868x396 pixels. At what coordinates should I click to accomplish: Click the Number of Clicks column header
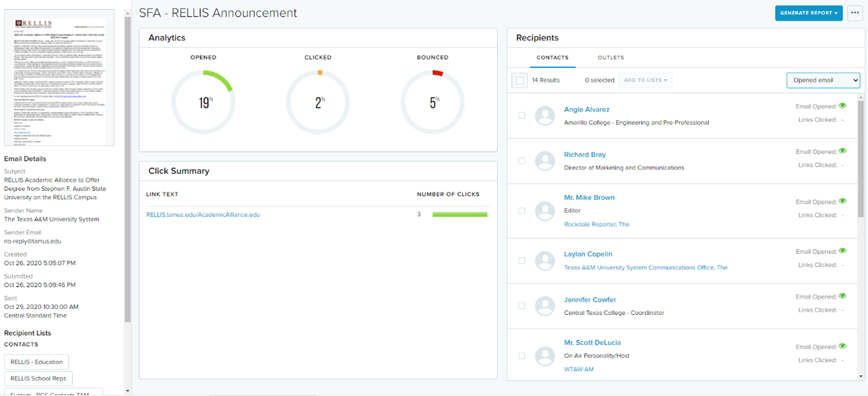click(448, 195)
